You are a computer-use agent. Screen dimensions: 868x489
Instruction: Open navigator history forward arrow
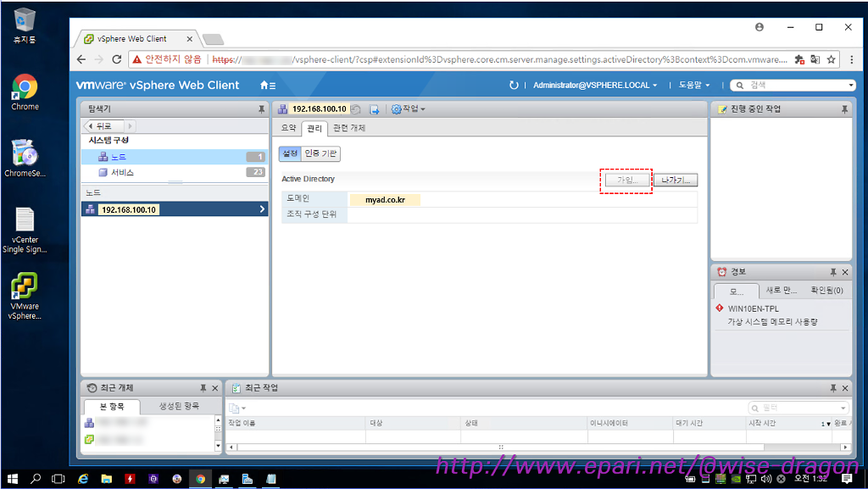pyautogui.click(x=130, y=126)
